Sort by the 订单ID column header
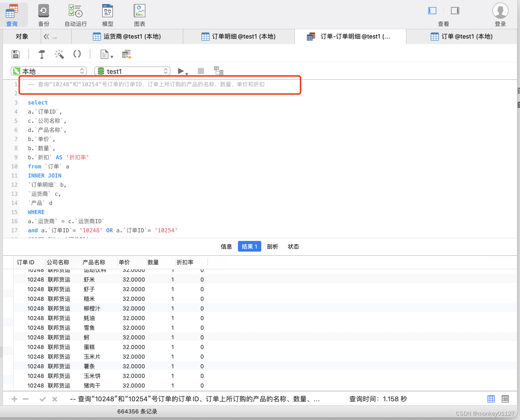 point(29,262)
